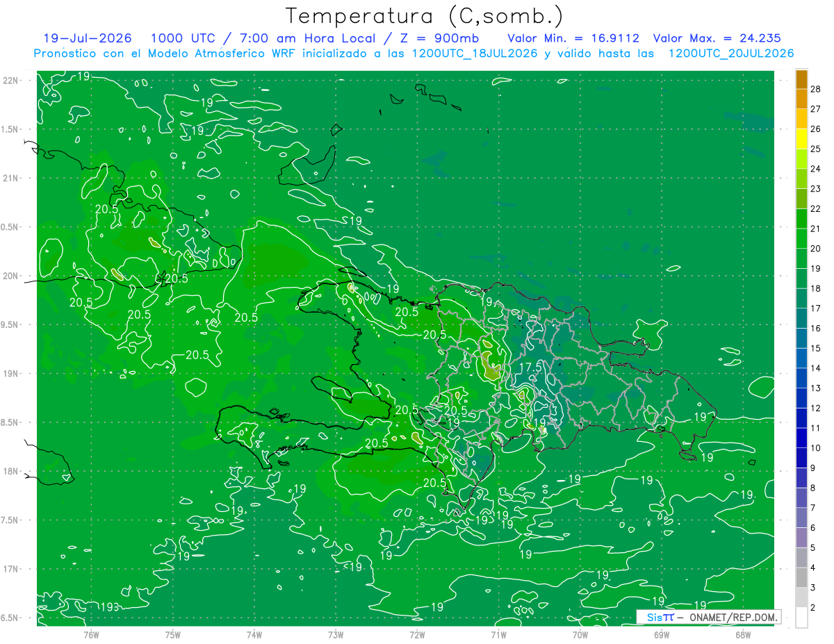This screenshot has height=644, width=834.
Task: Click the date '19-Jul-2026' in header
Action: click(87, 38)
